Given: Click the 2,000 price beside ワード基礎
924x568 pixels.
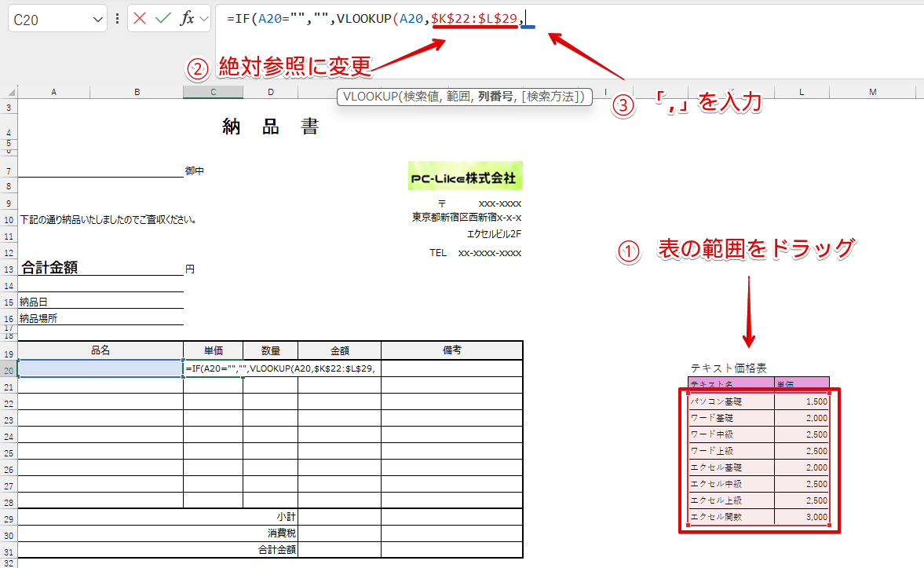Looking at the screenshot, I should click(x=802, y=418).
